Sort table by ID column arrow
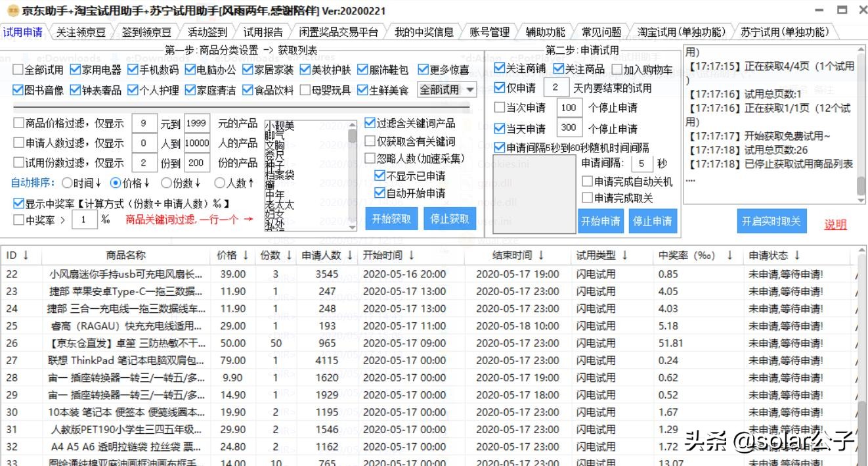The width and height of the screenshot is (868, 466). coord(26,255)
